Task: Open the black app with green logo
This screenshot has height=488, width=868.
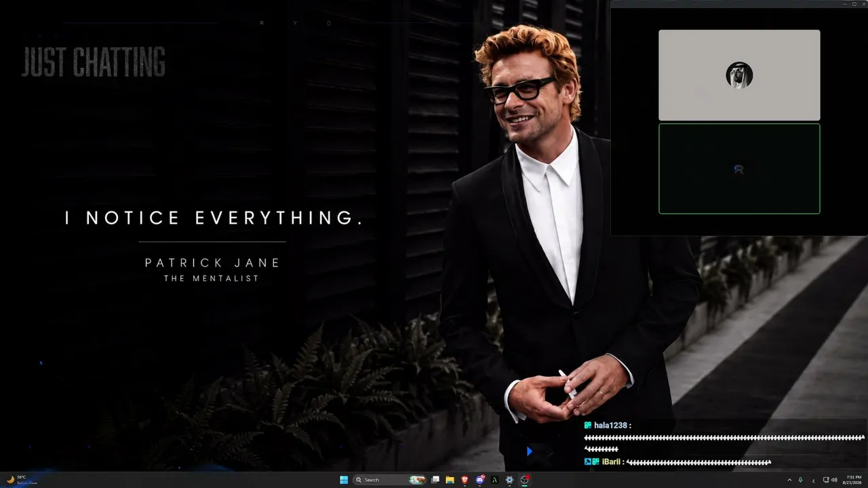Action: pyautogui.click(x=494, y=480)
